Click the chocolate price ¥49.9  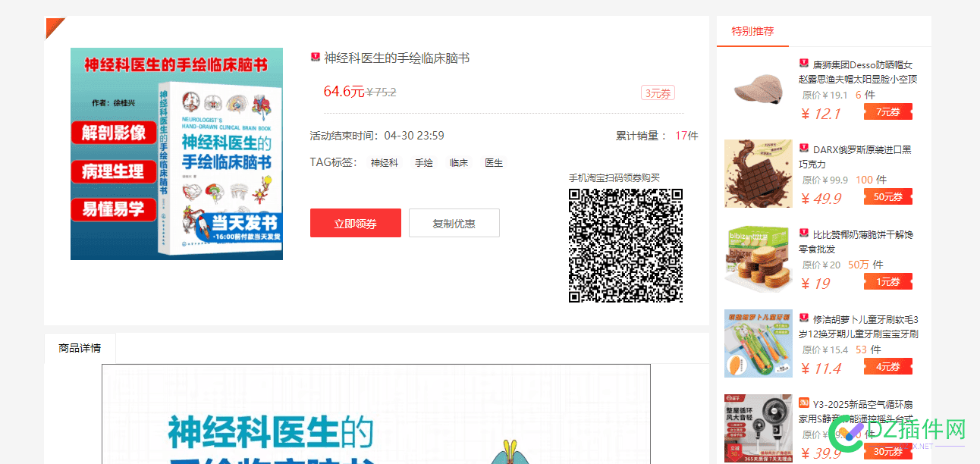click(821, 199)
